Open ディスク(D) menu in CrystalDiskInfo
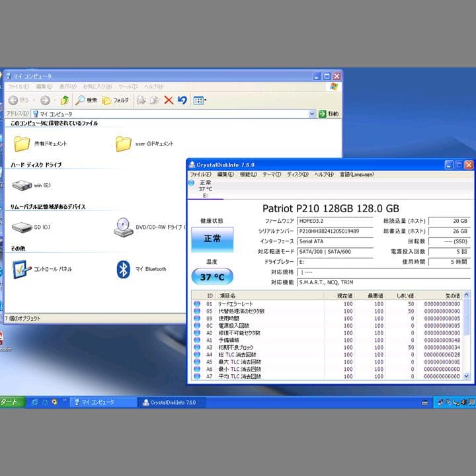 pos(297,175)
